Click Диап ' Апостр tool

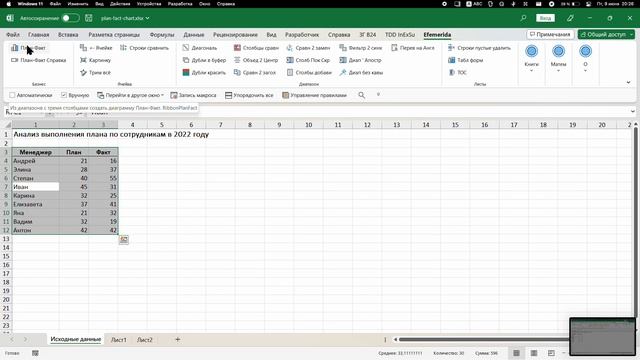click(360, 60)
